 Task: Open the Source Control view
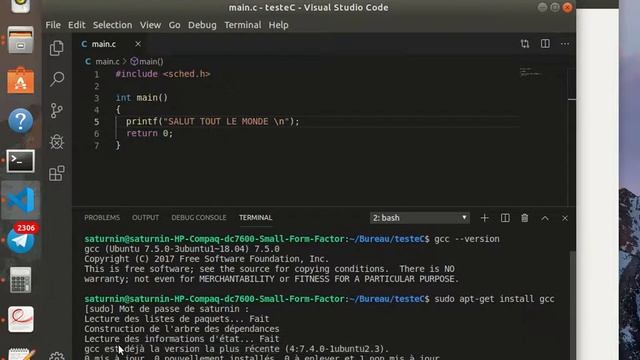(57, 110)
